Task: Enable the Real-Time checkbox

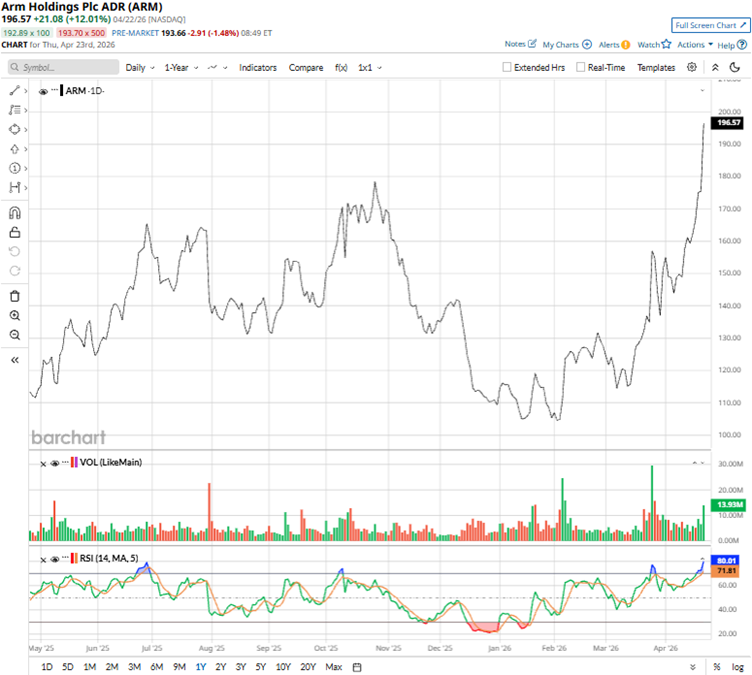Action: tap(580, 68)
